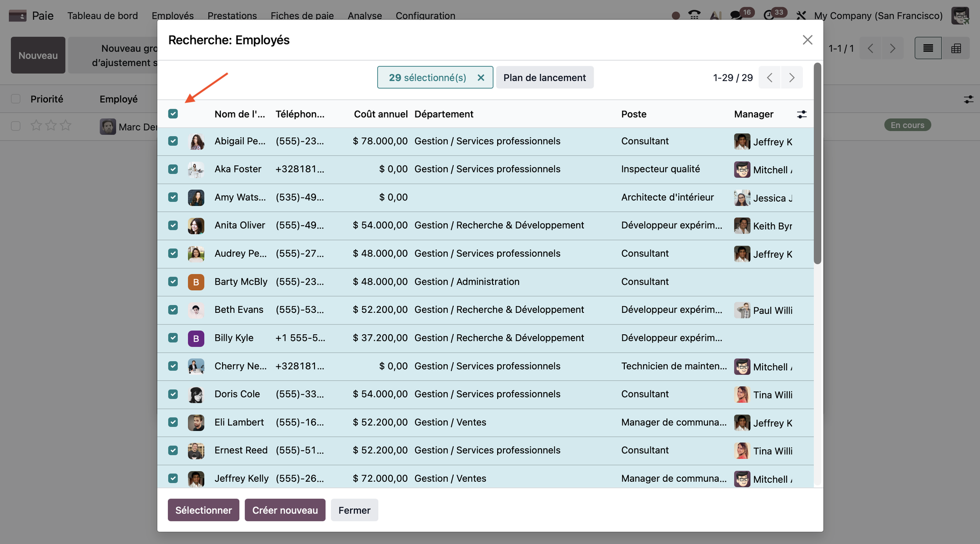Image resolution: width=980 pixels, height=544 pixels.
Task: Sort by the Département column header
Action: point(444,114)
